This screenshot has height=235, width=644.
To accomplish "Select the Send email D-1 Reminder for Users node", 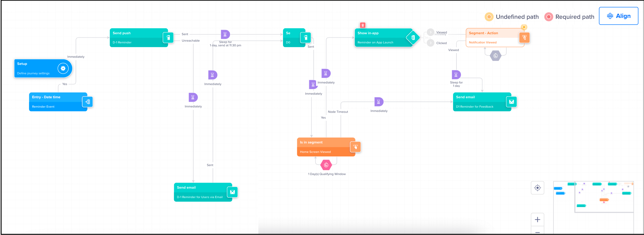I will tap(200, 192).
